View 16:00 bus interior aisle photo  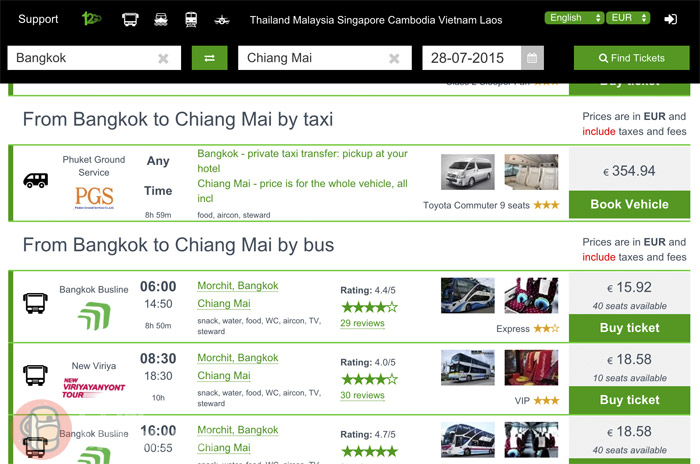click(531, 440)
